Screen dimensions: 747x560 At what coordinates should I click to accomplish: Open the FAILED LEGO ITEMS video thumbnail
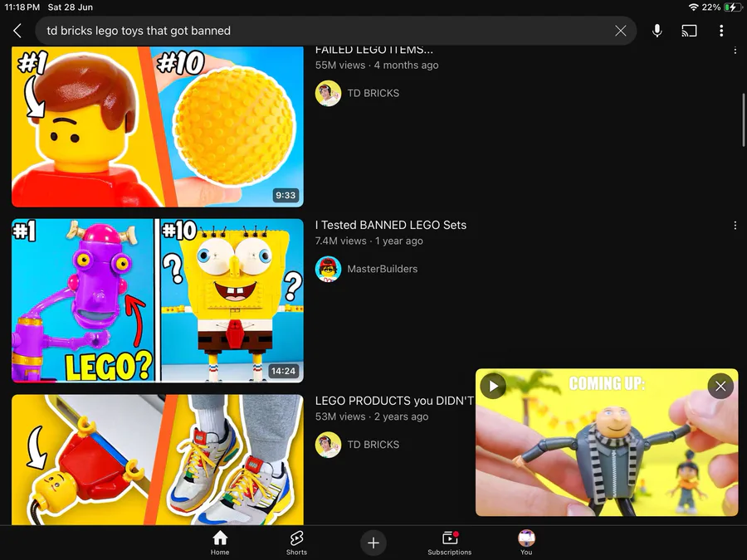point(158,127)
